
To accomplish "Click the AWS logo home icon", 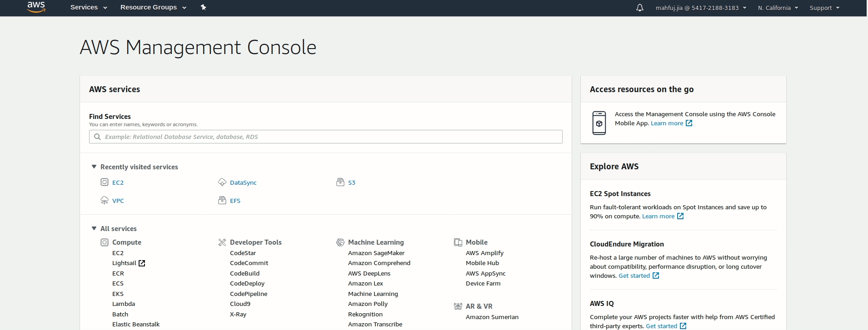I will [x=36, y=7].
